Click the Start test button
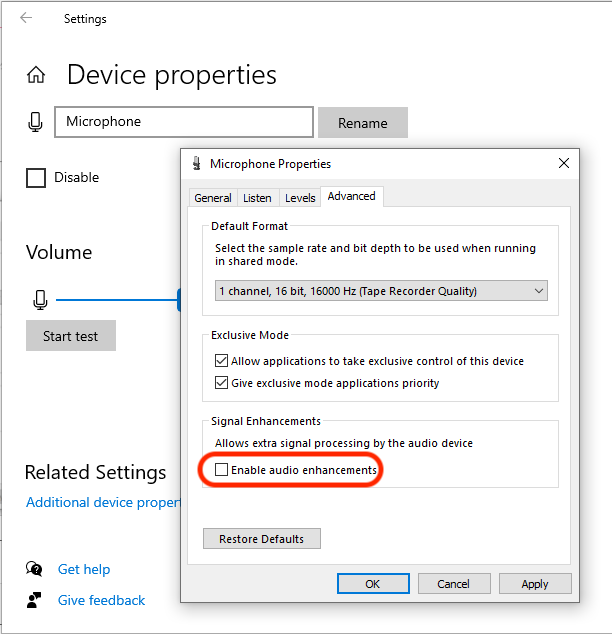 pyautogui.click(x=71, y=336)
